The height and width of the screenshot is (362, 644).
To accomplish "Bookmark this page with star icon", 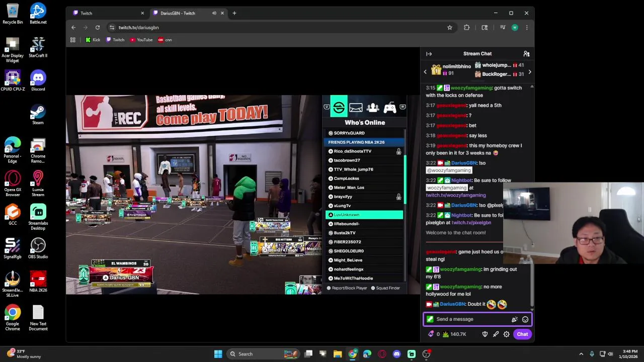I will (x=450, y=28).
